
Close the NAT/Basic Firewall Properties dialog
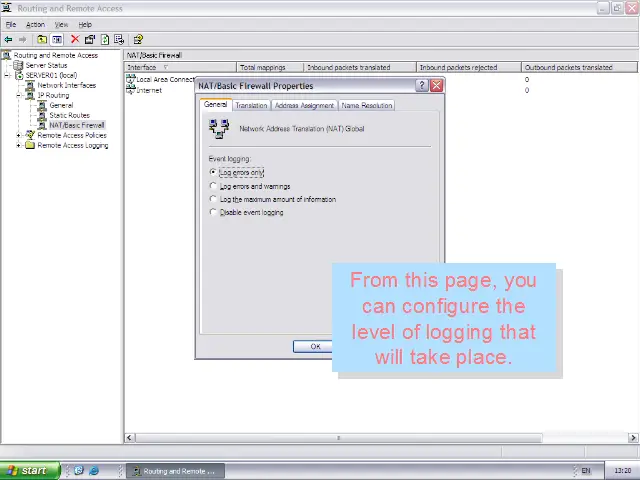[x=436, y=86]
